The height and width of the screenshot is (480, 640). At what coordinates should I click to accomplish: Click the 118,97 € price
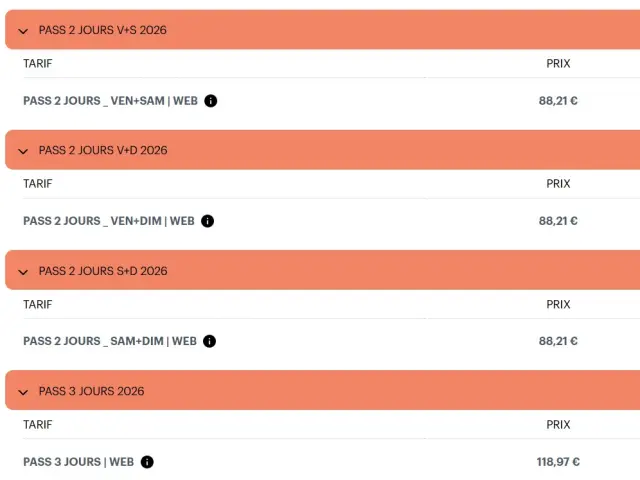[x=557, y=462]
